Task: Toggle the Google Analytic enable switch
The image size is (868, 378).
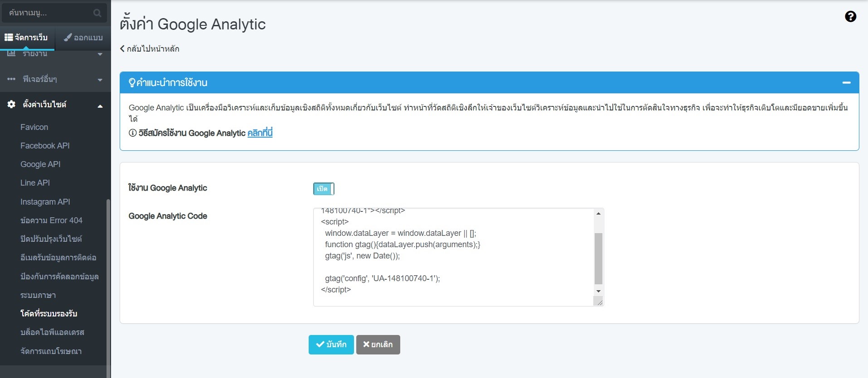Action: (x=323, y=189)
